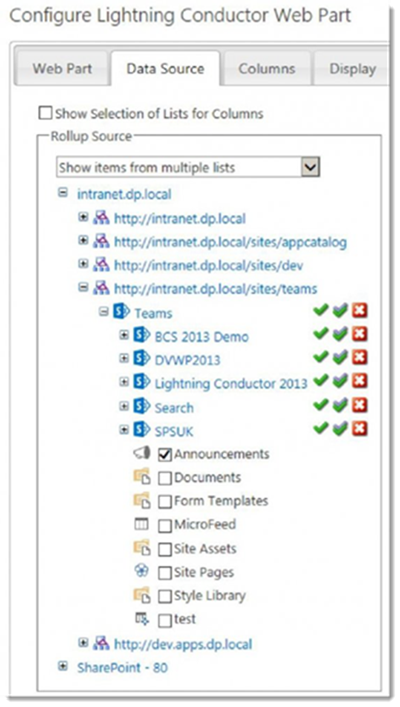
Task: Open the Show items from multiple lists dropdown
Action: pyautogui.click(x=310, y=167)
